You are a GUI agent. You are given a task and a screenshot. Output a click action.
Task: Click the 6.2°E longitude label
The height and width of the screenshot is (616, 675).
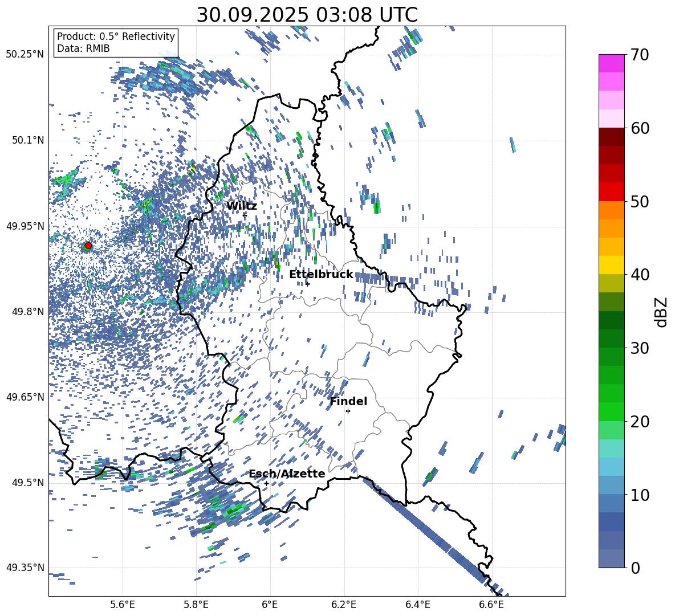344,605
